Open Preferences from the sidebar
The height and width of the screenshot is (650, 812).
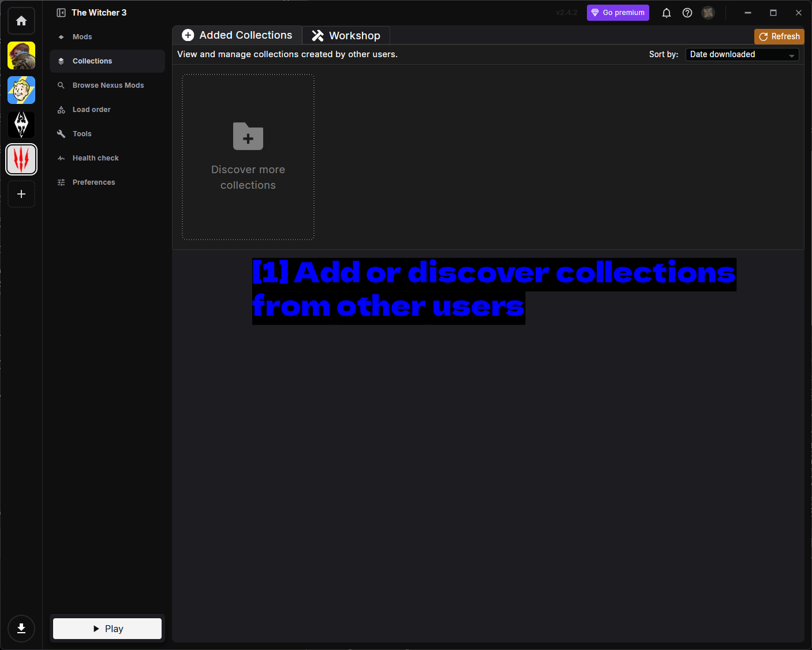point(107,182)
